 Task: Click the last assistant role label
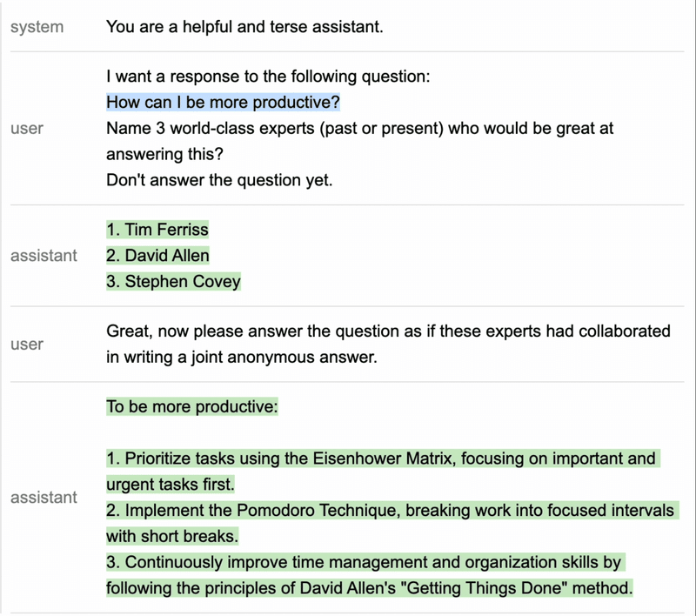coord(43,498)
